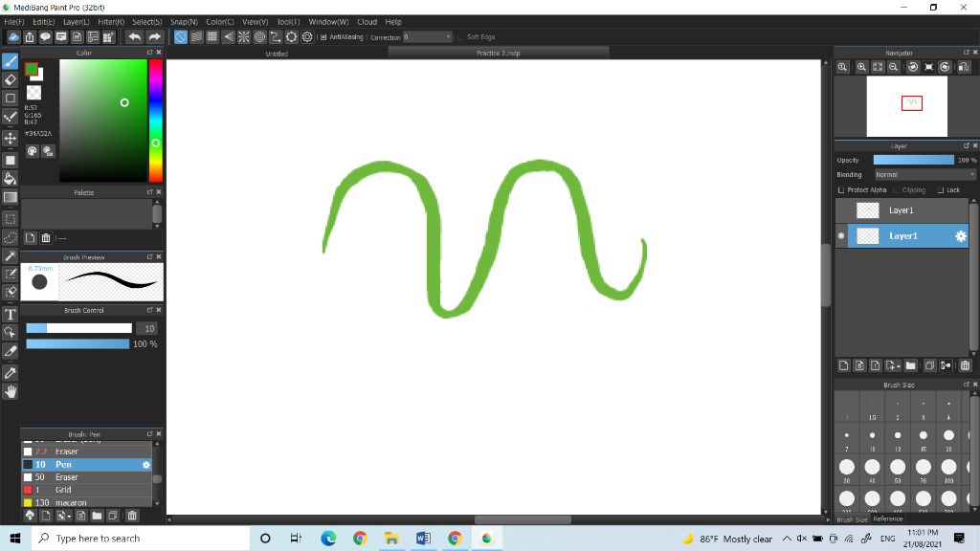The height and width of the screenshot is (551, 980).
Task: Open the Snap menu
Action: click(x=184, y=22)
